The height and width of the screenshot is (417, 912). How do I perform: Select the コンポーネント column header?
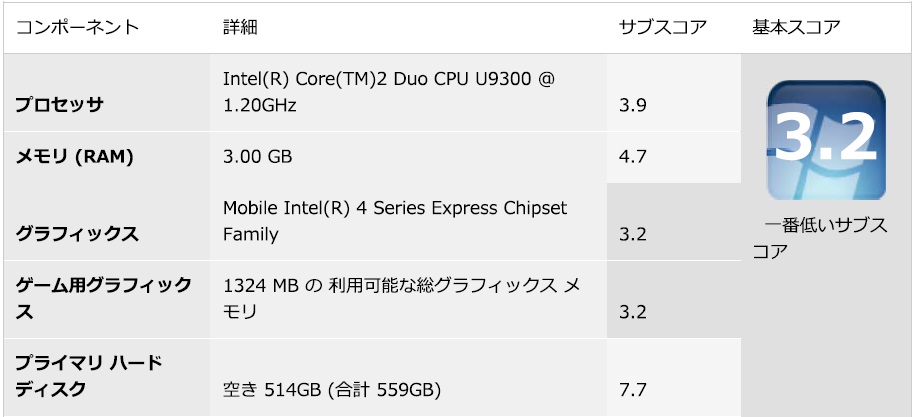78,27
